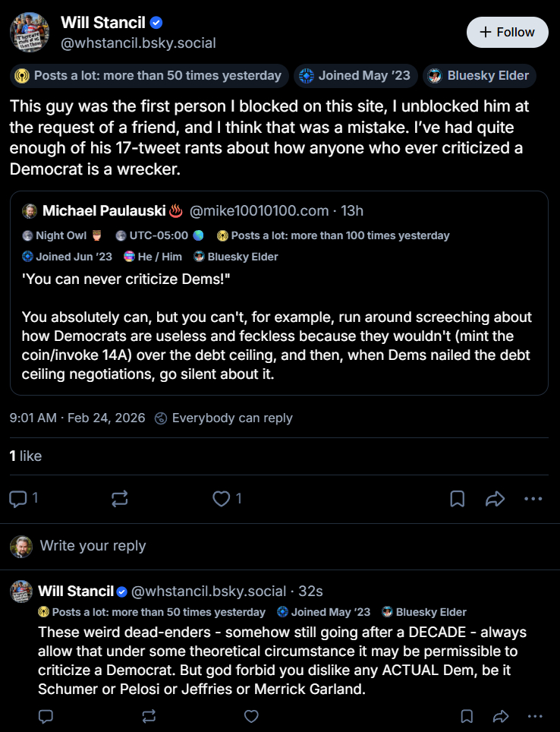560x732 pixels.
Task: Share the main post via arrow icon
Action: [496, 499]
